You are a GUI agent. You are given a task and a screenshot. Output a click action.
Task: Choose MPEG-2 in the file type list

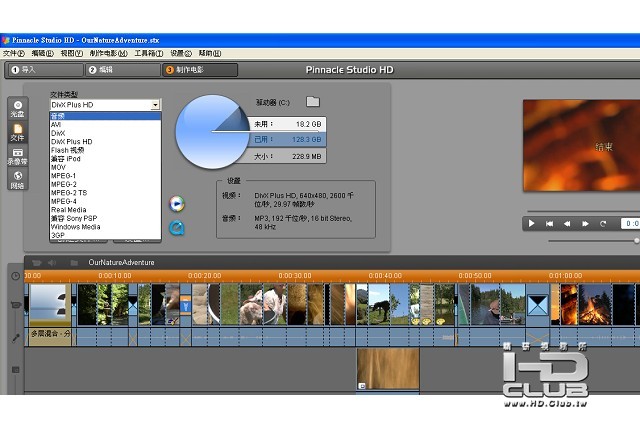pyautogui.click(x=105, y=184)
